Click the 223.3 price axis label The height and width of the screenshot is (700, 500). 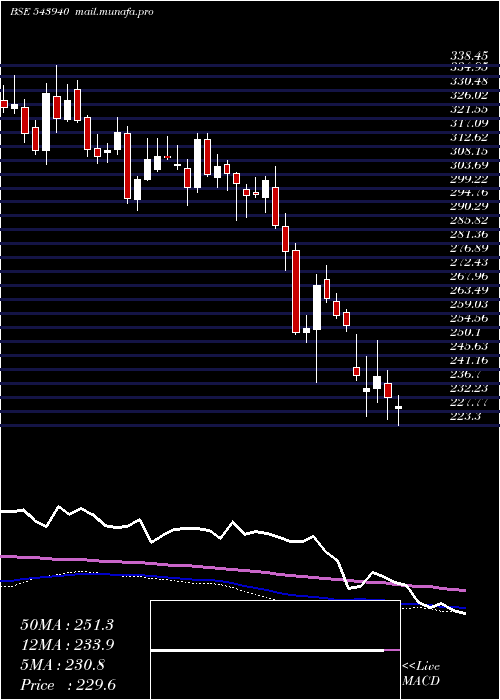466,416
